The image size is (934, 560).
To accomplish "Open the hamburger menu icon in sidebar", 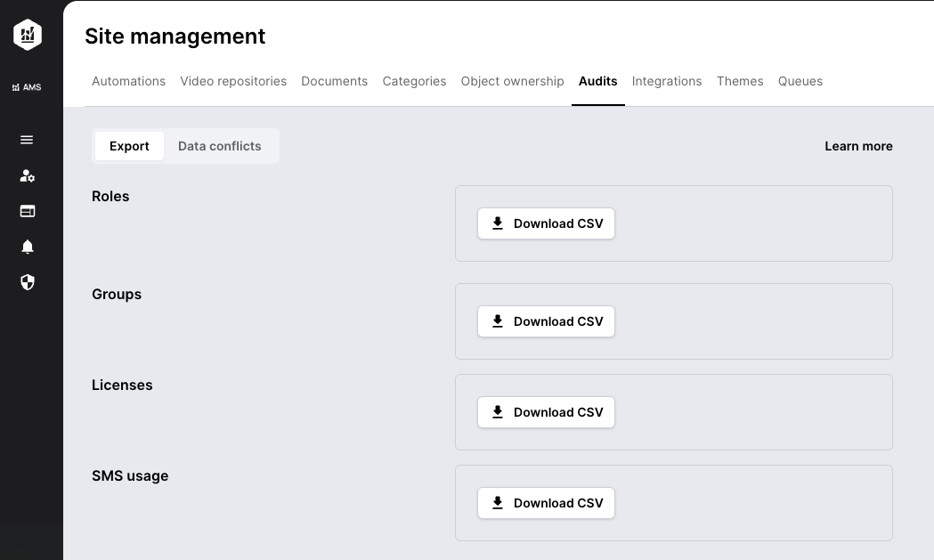I will pos(27,140).
